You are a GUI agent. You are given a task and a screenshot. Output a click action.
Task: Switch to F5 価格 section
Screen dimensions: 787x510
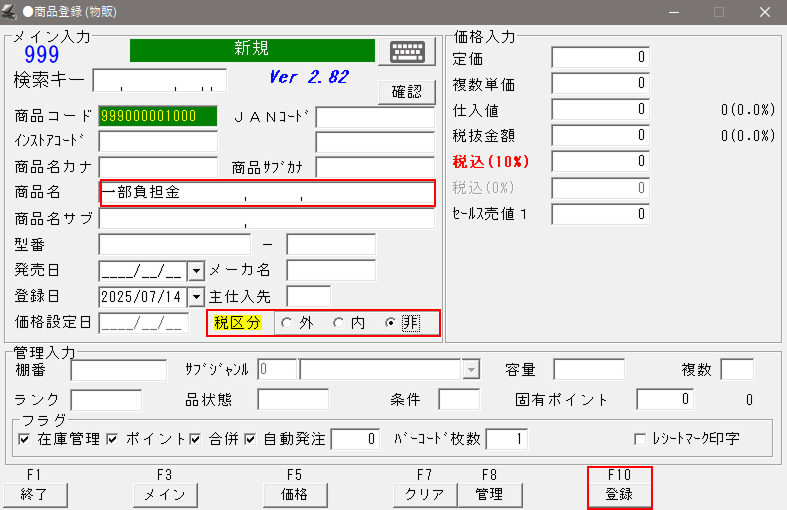coord(294,494)
